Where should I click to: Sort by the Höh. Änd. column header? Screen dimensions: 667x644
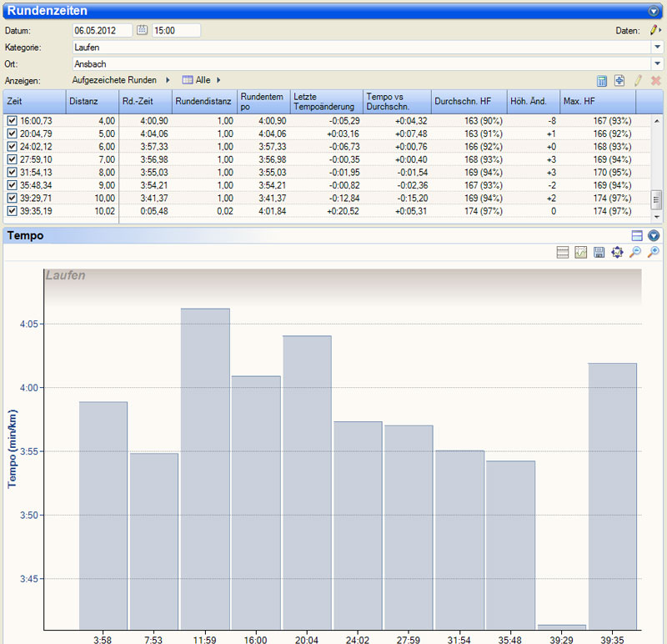(534, 101)
